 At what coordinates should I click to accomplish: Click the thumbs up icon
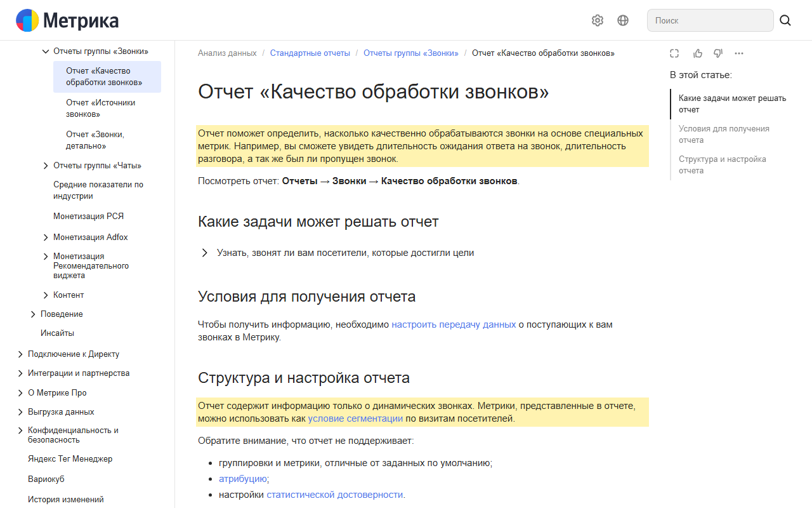pos(698,53)
